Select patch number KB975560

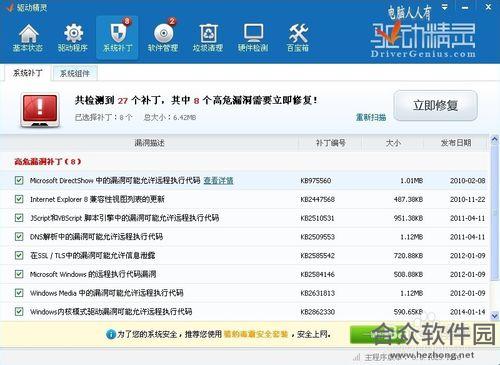tap(316, 181)
